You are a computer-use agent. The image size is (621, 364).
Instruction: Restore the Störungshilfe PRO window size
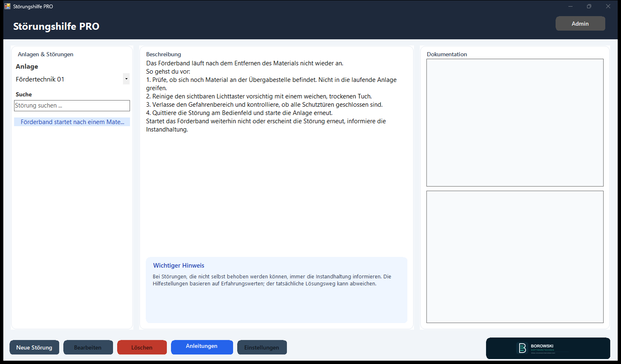click(589, 6)
